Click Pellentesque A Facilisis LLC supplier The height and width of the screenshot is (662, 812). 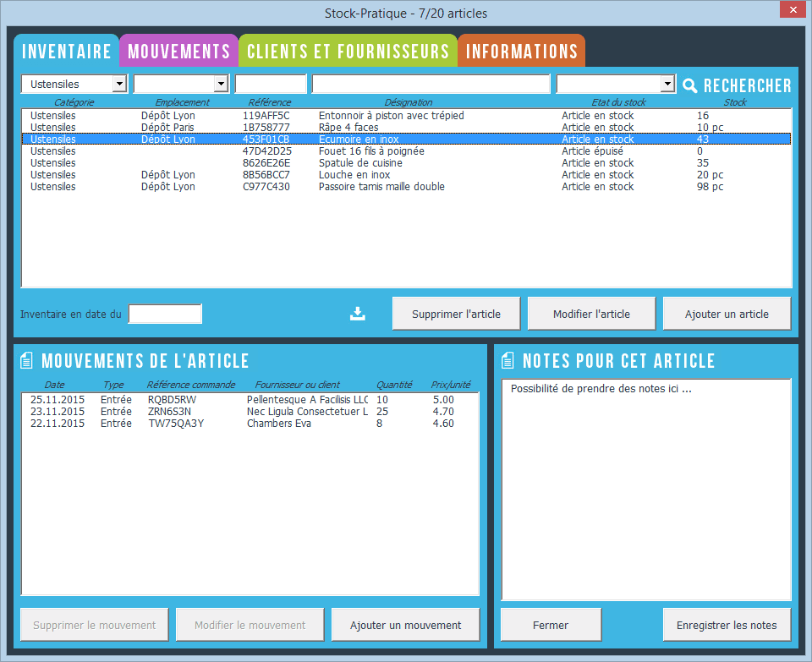pos(307,400)
